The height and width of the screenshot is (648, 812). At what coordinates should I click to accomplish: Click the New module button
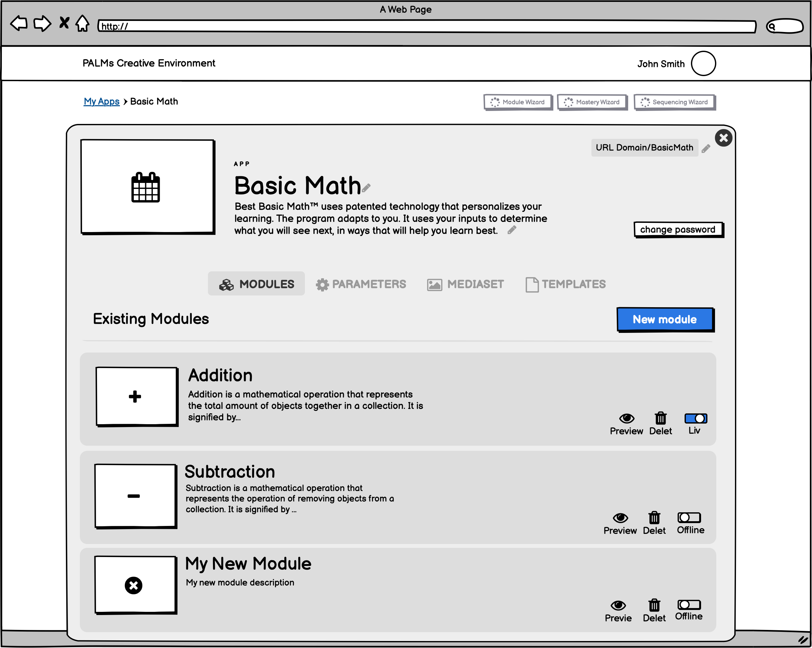pos(665,320)
